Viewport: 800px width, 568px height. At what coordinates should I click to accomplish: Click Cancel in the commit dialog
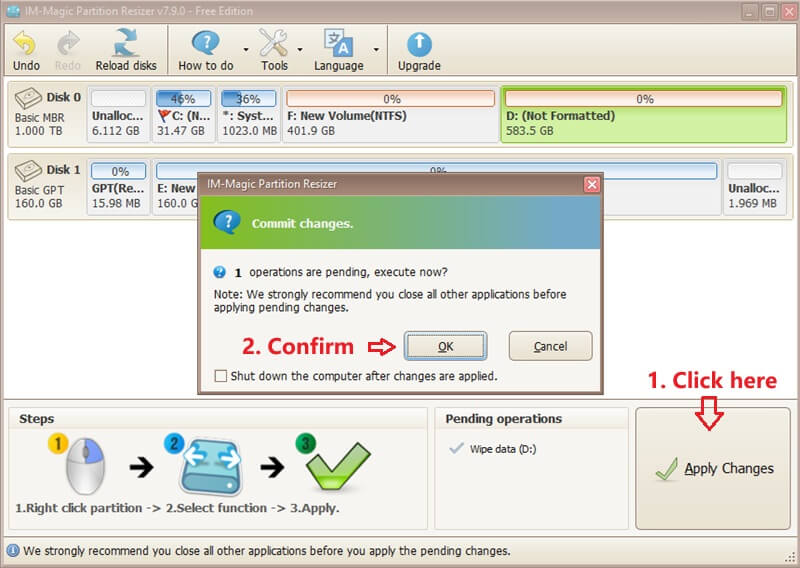point(551,347)
